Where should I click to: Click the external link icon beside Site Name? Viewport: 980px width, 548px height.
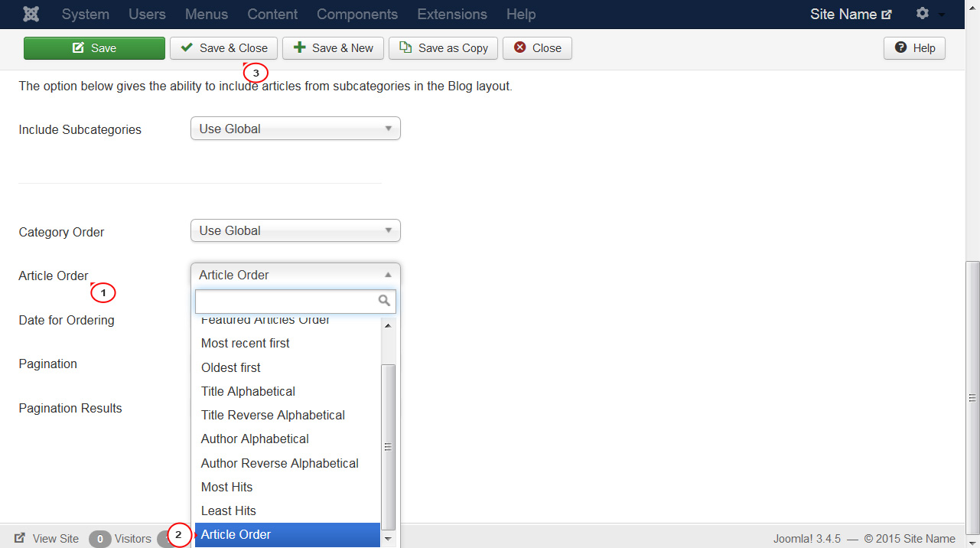(887, 15)
